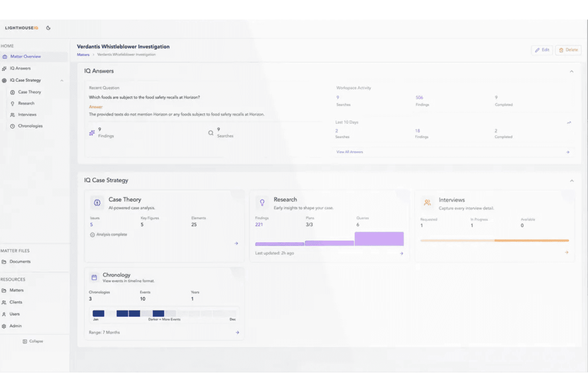The height and width of the screenshot is (392, 588).
Task: Click the 221 findings count in Research
Action: tap(259, 225)
